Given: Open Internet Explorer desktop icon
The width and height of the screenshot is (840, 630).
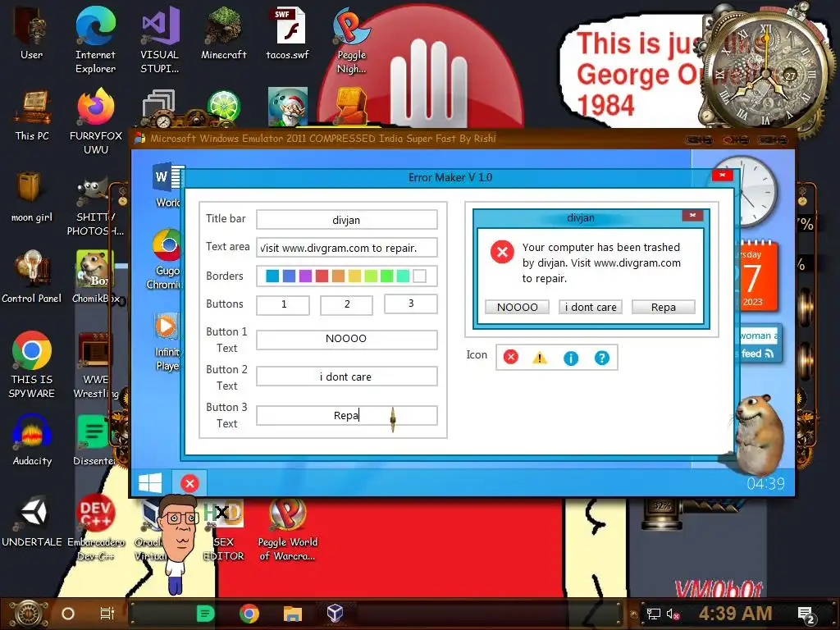Looking at the screenshot, I should (95, 39).
